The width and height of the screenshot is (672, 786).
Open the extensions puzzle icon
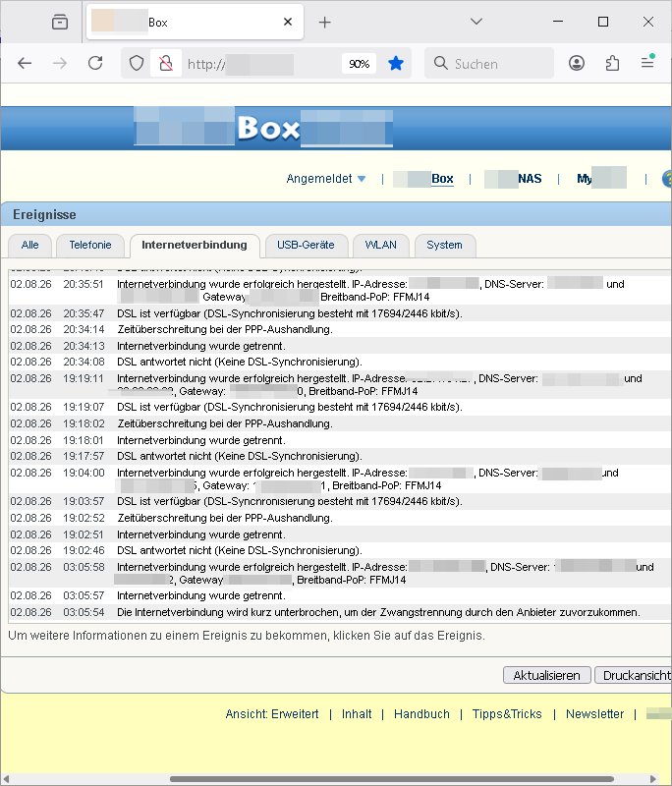tap(612, 63)
